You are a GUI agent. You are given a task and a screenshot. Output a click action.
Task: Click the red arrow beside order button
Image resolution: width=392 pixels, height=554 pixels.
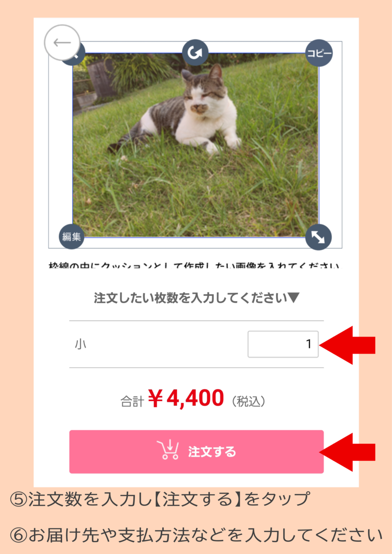click(347, 452)
